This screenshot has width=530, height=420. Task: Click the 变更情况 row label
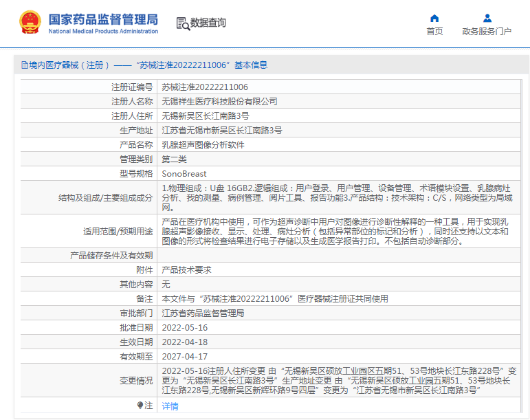136,381
